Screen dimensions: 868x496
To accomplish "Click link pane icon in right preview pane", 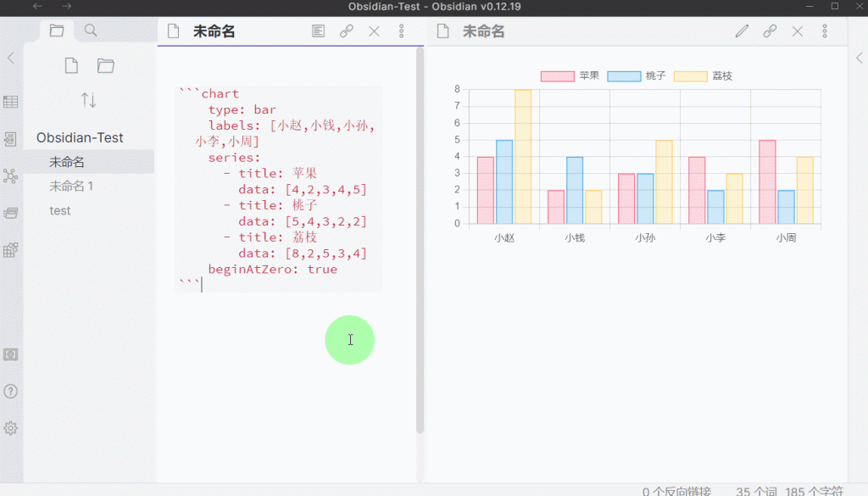I will tap(770, 31).
